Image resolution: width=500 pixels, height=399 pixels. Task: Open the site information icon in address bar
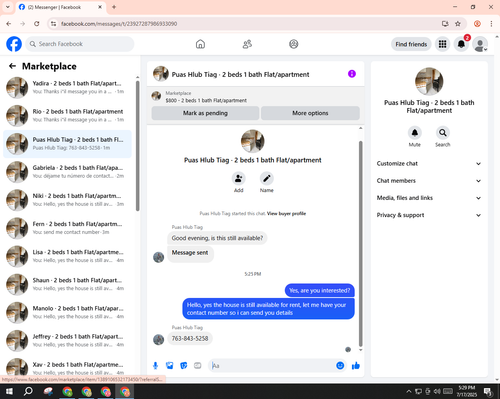tap(53, 24)
